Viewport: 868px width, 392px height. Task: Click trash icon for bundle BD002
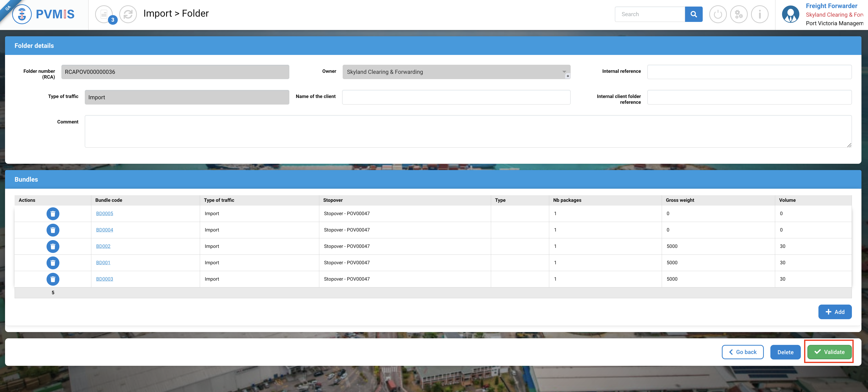[x=53, y=246]
